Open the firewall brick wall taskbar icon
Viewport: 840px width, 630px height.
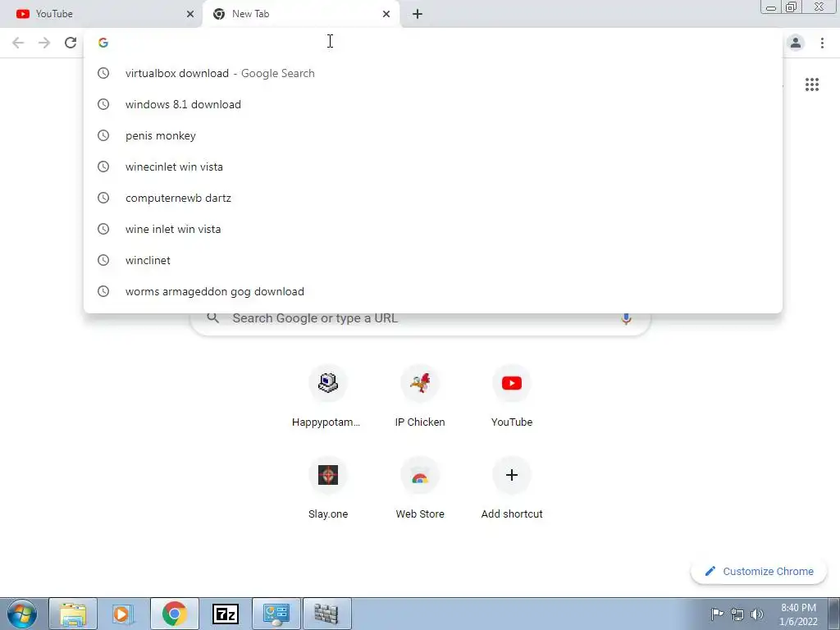[326, 614]
